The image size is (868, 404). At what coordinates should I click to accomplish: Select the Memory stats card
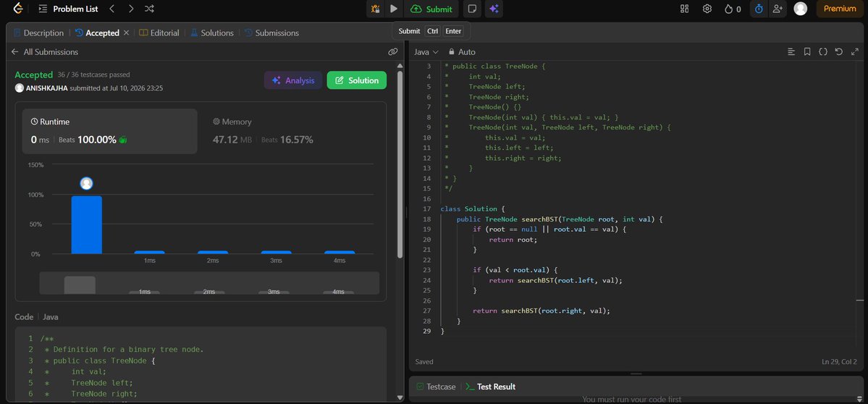click(x=290, y=131)
